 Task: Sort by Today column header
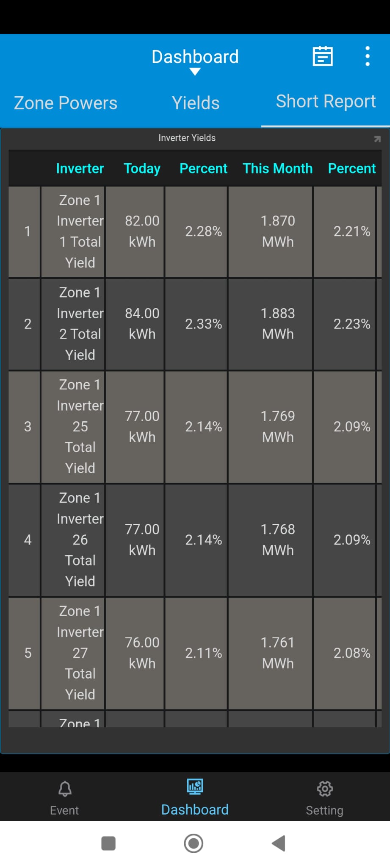[x=142, y=169]
